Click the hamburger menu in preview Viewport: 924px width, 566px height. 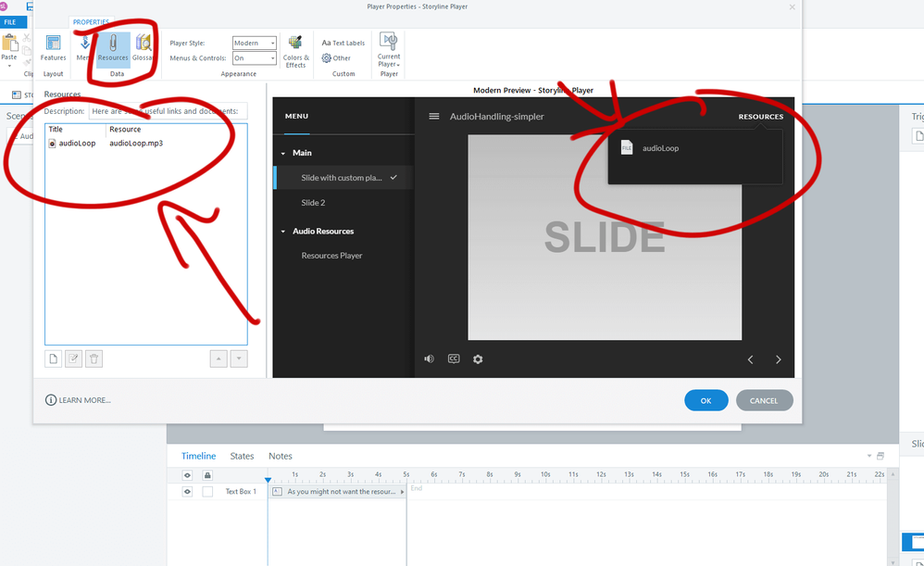click(433, 117)
